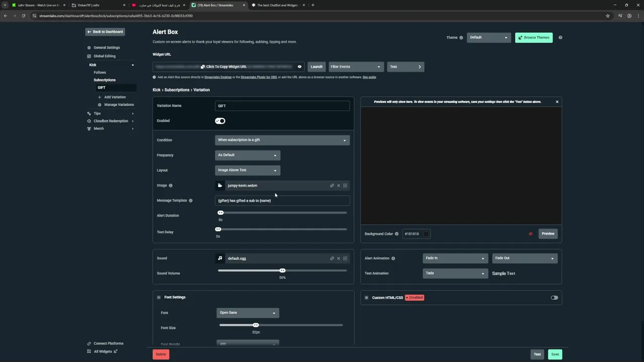Click the Save button

[x=555, y=354]
